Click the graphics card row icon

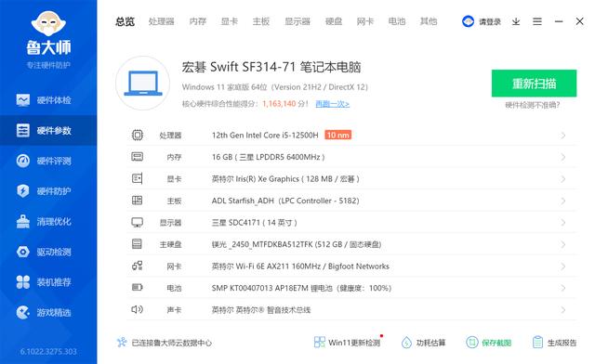tap(138, 178)
